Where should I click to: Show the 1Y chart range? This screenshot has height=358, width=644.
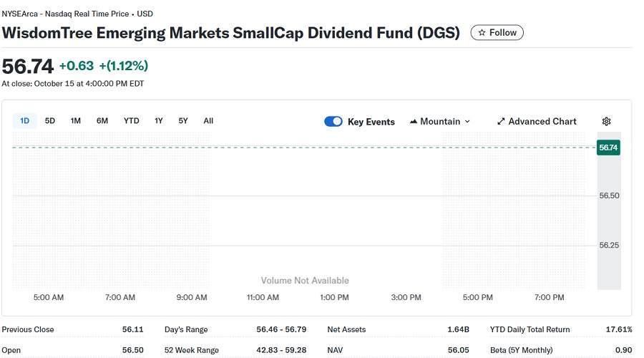(x=159, y=121)
